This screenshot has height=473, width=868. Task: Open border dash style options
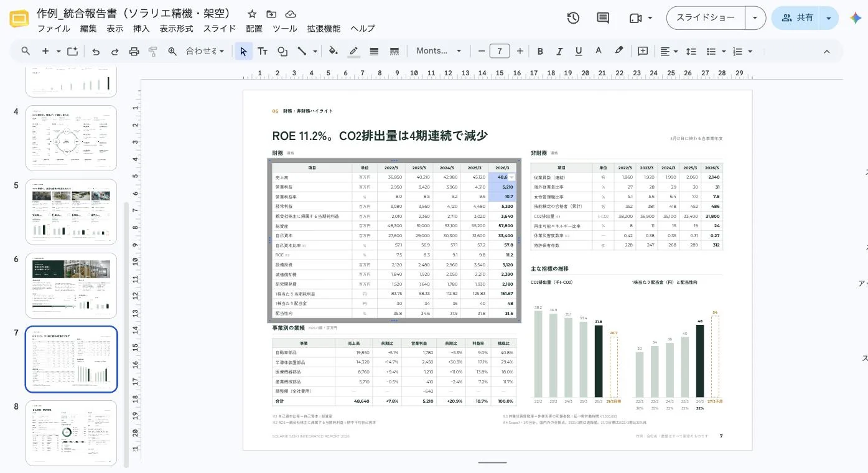[x=394, y=51]
